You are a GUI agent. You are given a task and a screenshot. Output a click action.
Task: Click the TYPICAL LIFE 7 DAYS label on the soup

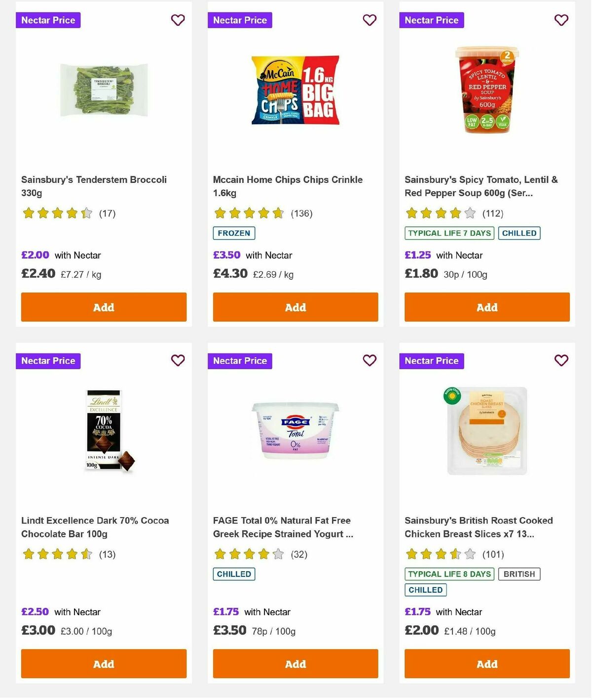coord(448,233)
